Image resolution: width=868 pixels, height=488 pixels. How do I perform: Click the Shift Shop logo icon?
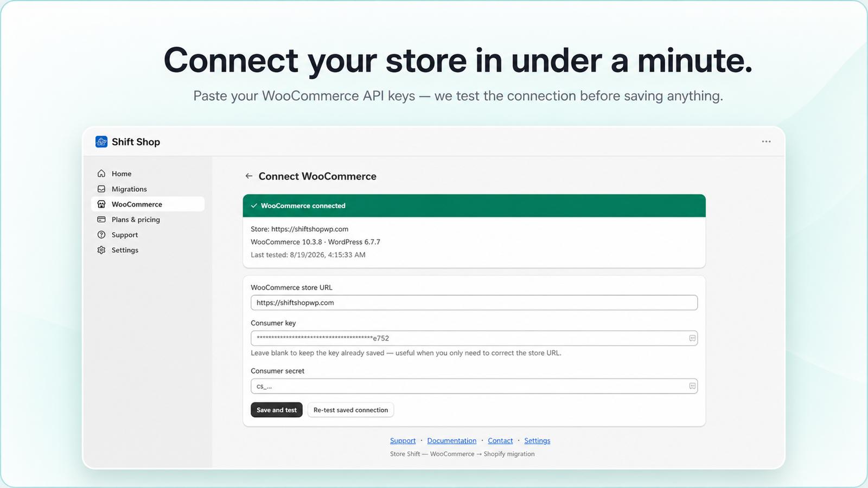tap(101, 142)
